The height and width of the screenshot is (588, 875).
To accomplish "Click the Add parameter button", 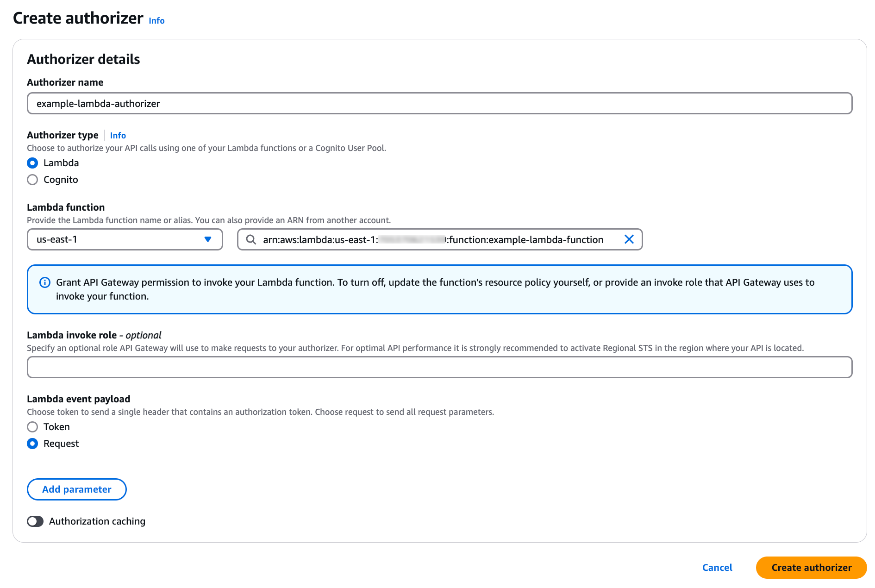I will (77, 489).
